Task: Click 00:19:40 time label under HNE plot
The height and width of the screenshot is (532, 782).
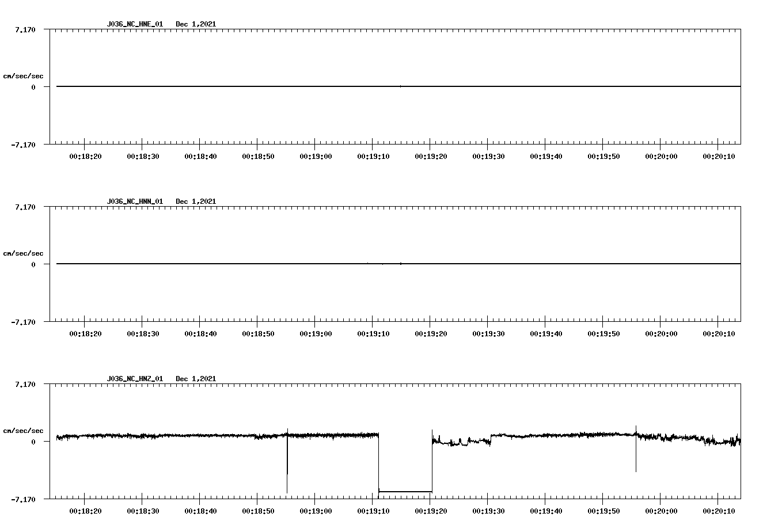Action: [x=546, y=157]
